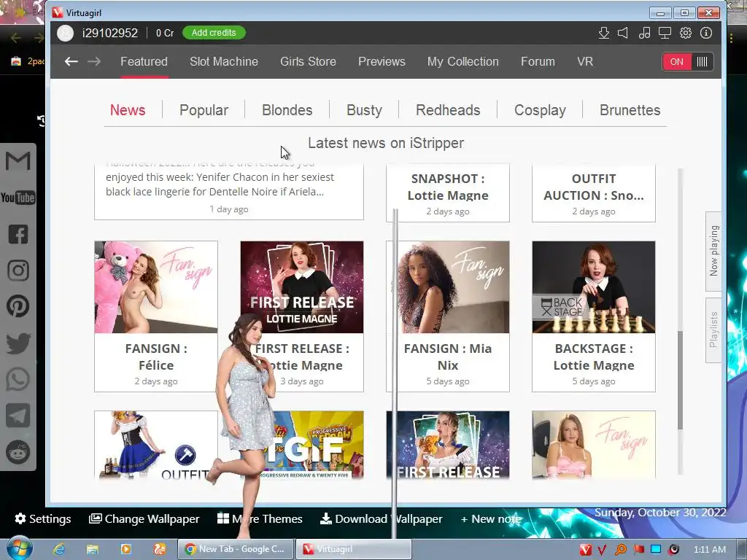
Task: Open the downloads icon in the top bar
Action: coord(603,33)
